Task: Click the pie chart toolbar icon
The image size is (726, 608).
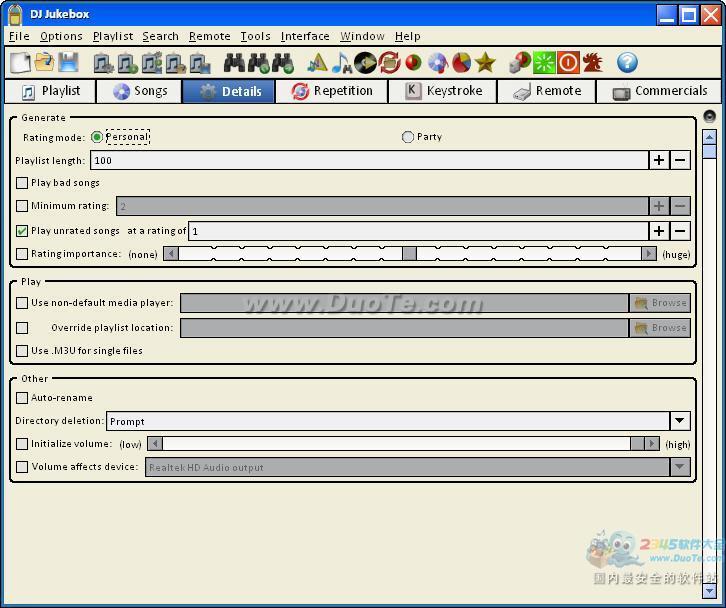Action: (x=461, y=63)
